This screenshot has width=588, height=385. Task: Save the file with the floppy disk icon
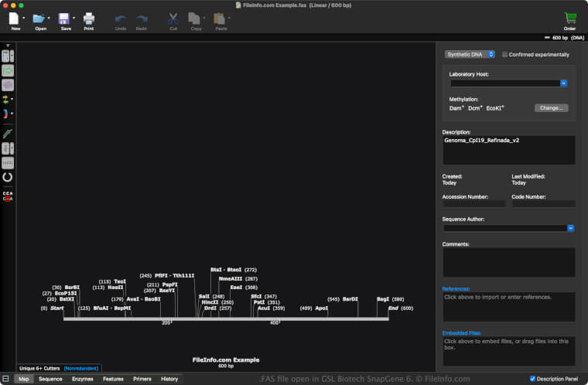(x=64, y=18)
